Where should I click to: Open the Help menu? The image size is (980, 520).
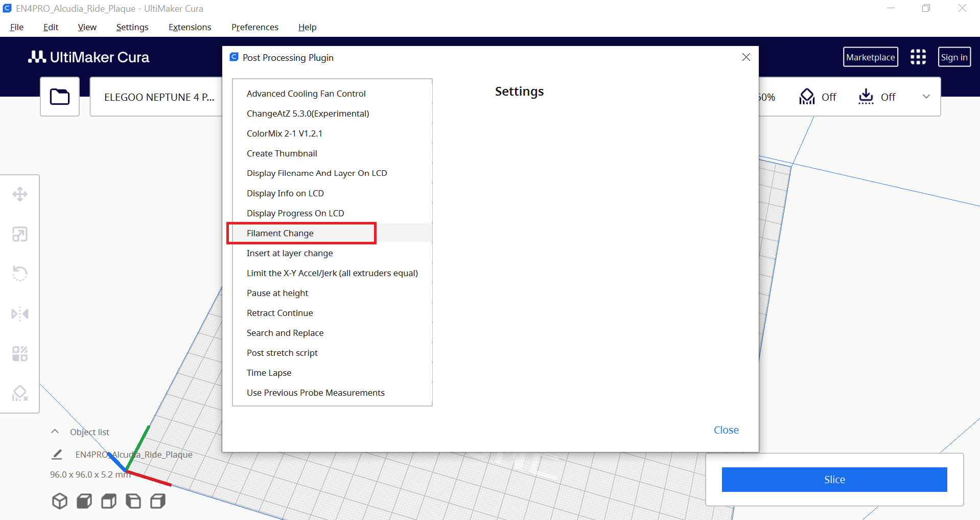pos(308,27)
